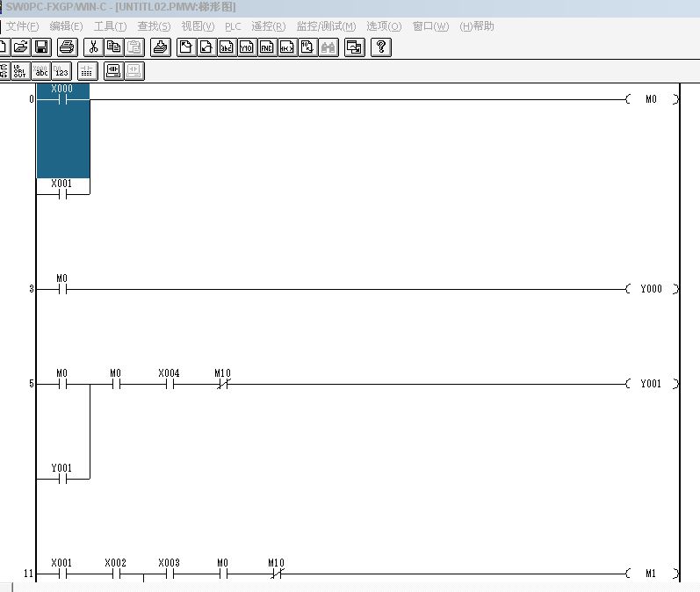The width and height of the screenshot is (700, 592).
Task: Open the 工具(T) menu
Action: (110, 26)
